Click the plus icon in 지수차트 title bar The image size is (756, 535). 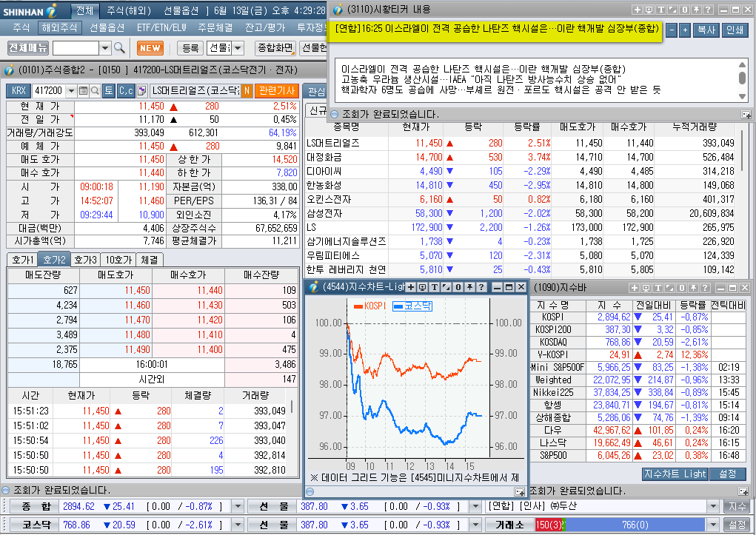(411, 287)
